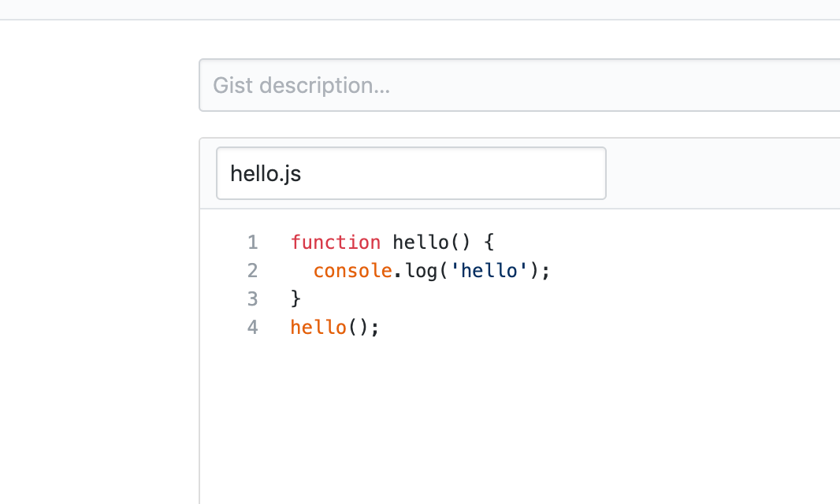This screenshot has width=840, height=504.
Task: Place cursor on the function keyword
Action: coord(336,242)
